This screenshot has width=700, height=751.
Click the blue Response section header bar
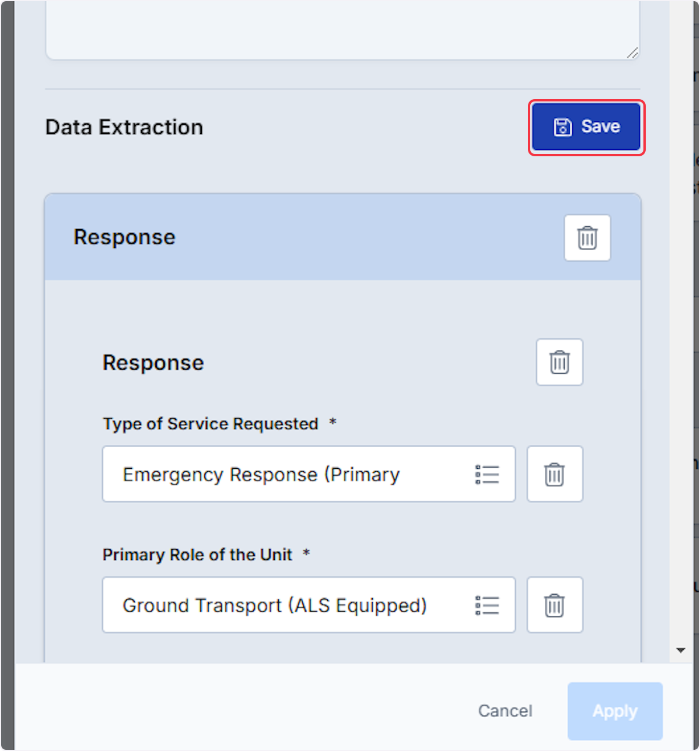point(342,237)
